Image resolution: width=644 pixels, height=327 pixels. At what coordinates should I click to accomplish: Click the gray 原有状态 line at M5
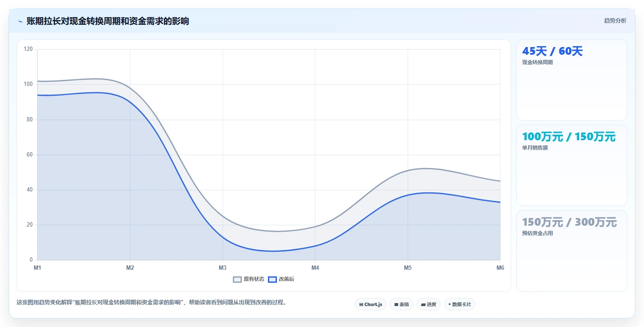(x=408, y=171)
